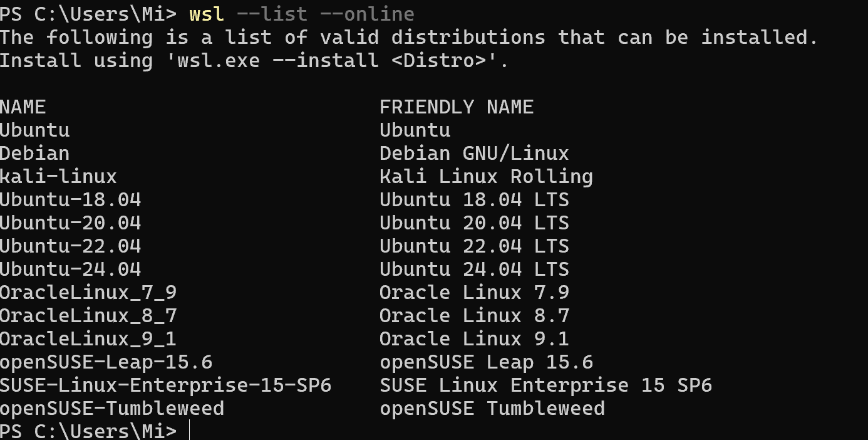Click the FRIENDLY NAME column header
This screenshot has height=440, width=868.
coord(457,107)
